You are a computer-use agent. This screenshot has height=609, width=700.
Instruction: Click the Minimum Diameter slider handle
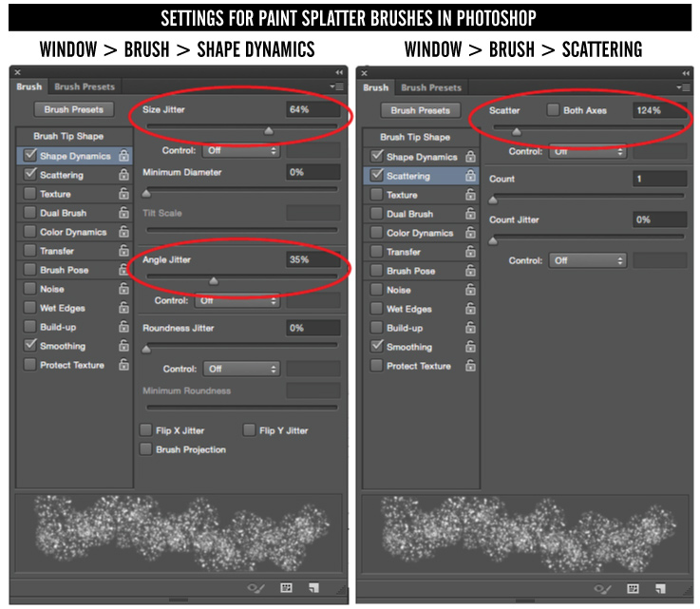[146, 193]
